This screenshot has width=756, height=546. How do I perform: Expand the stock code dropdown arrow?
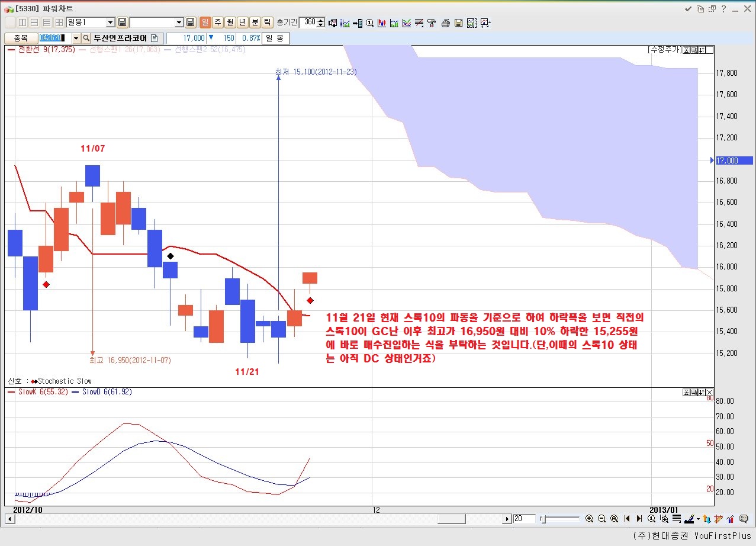pyautogui.click(x=76, y=38)
